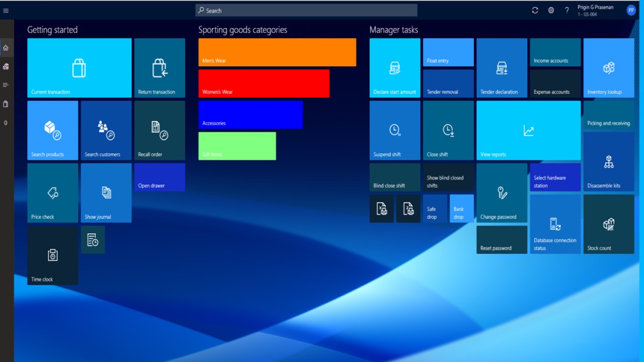Open the Declare start amount tile
The width and height of the screenshot is (644, 362).
[x=395, y=68]
